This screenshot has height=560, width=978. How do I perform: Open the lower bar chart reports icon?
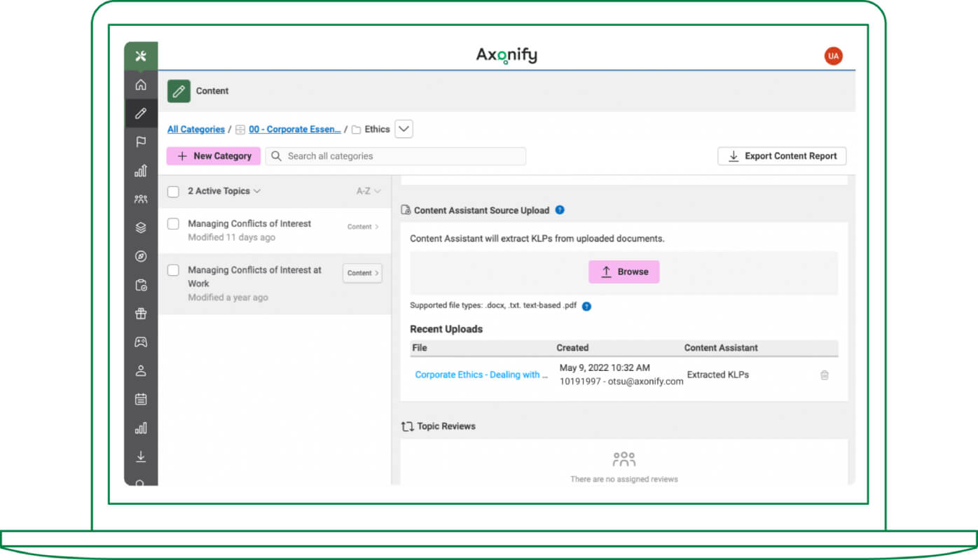pos(141,428)
